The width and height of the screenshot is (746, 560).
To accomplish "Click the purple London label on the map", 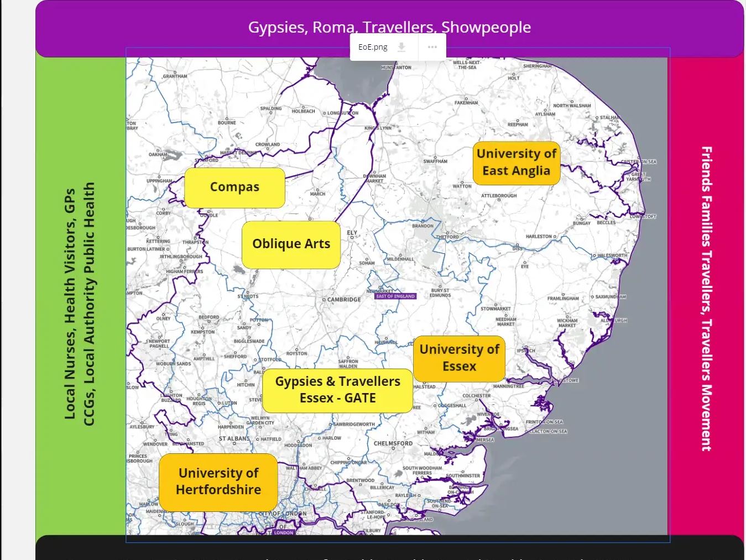I will point(283,532).
